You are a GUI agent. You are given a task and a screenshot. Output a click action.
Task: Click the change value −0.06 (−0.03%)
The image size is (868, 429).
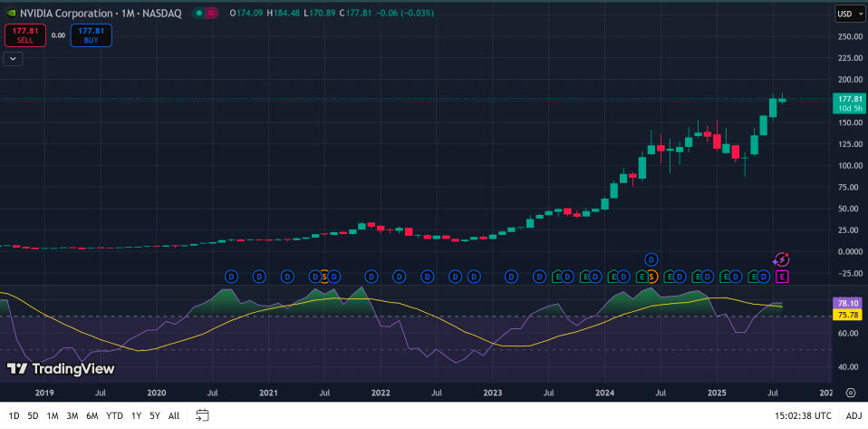pyautogui.click(x=404, y=14)
